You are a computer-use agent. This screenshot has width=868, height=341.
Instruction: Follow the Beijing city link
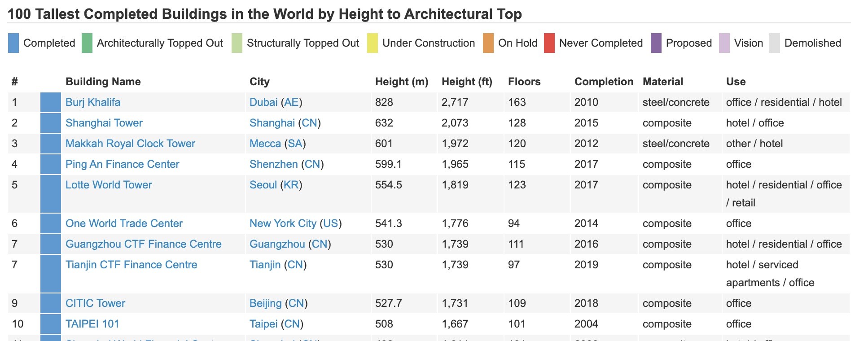click(266, 303)
